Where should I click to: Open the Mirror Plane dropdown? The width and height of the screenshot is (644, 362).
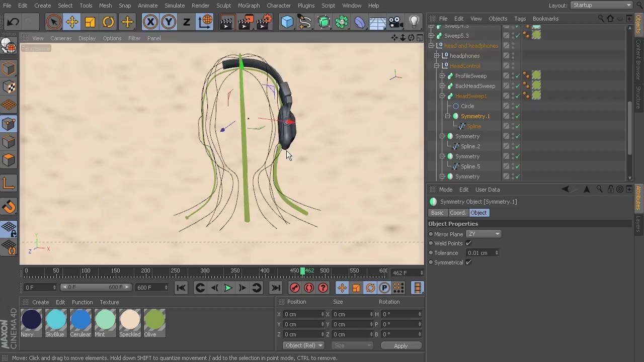[484, 234]
